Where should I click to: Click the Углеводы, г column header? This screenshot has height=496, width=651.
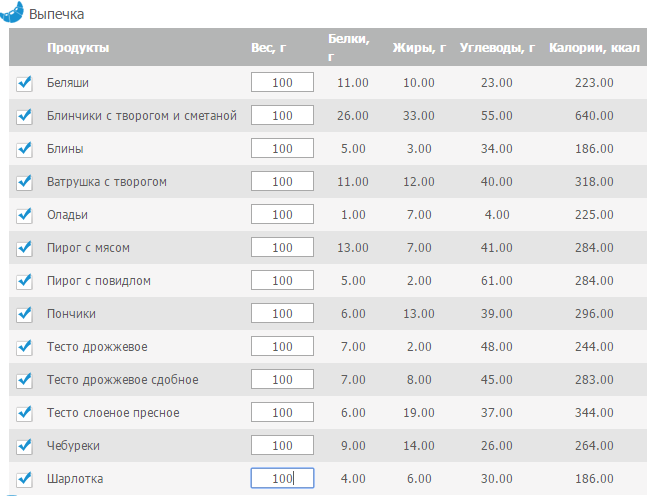497,48
